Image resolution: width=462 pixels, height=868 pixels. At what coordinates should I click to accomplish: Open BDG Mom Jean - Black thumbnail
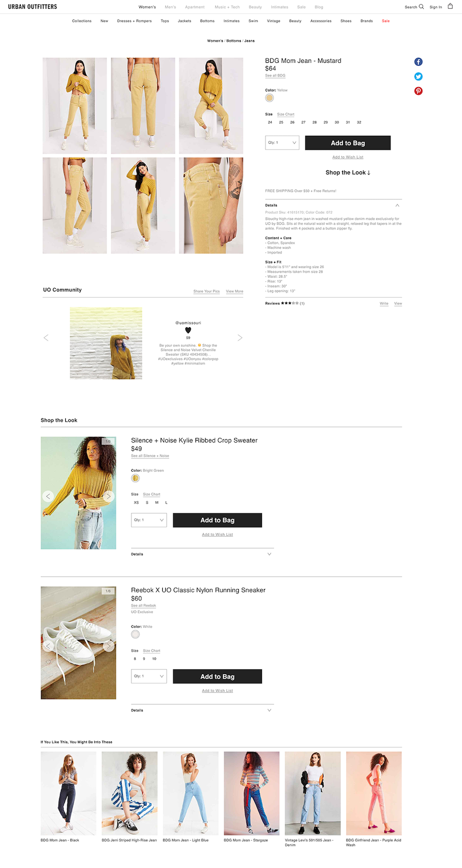[x=68, y=793]
